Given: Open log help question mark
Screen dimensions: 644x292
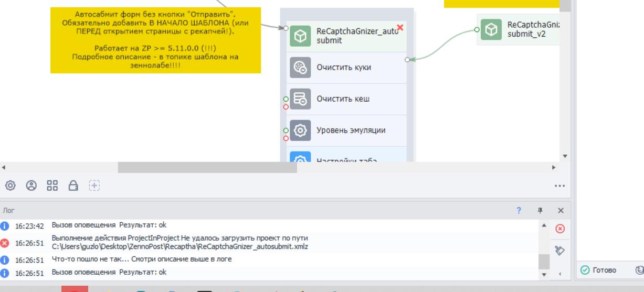Looking at the screenshot, I should (519, 210).
